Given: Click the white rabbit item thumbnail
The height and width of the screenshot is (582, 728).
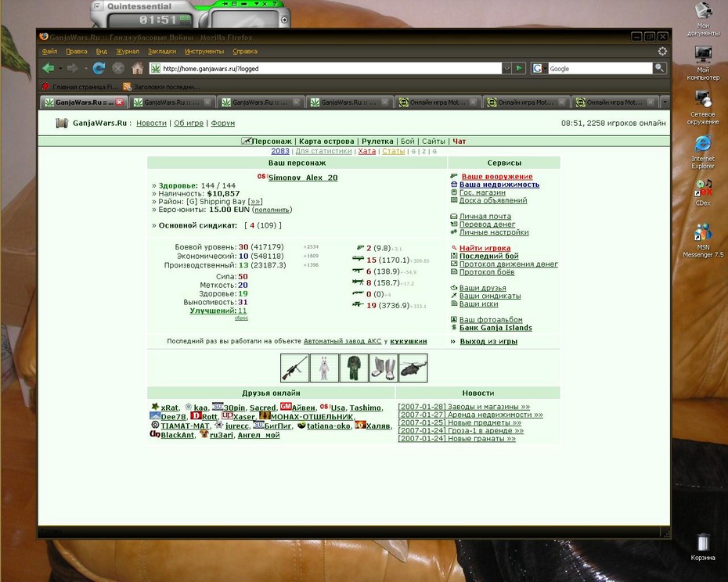Looking at the screenshot, I should [324, 368].
